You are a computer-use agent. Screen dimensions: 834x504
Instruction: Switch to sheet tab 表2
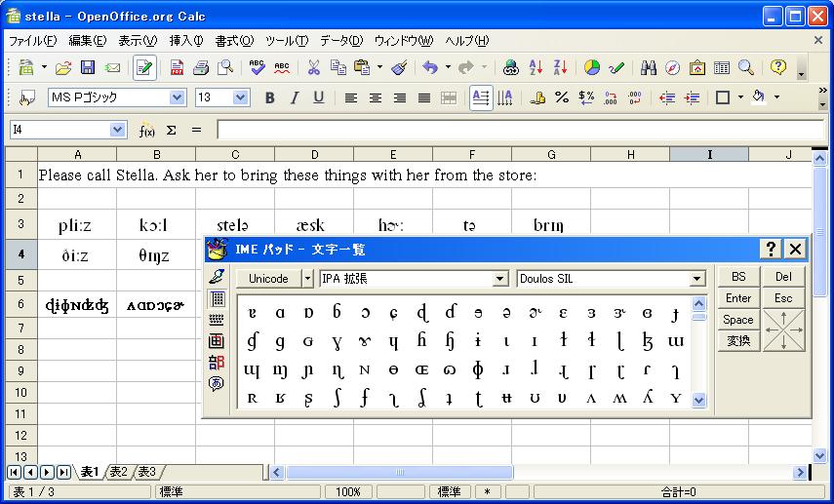pos(120,472)
